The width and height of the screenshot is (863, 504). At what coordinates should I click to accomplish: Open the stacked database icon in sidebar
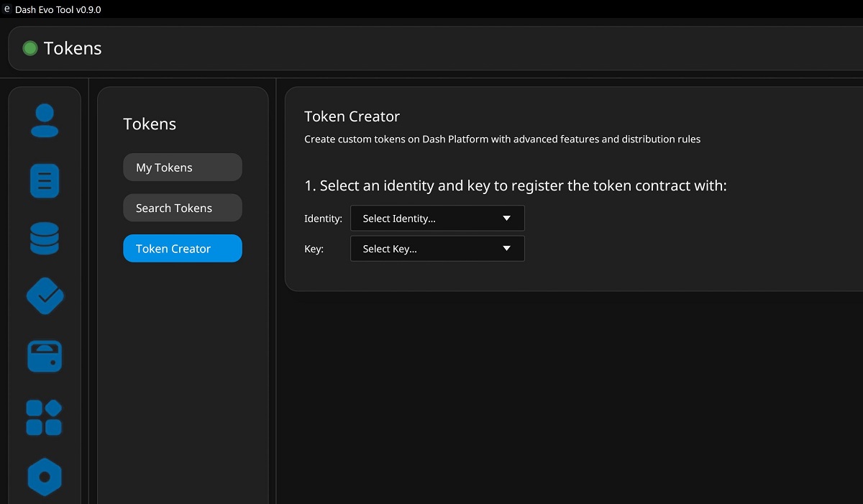tap(45, 239)
